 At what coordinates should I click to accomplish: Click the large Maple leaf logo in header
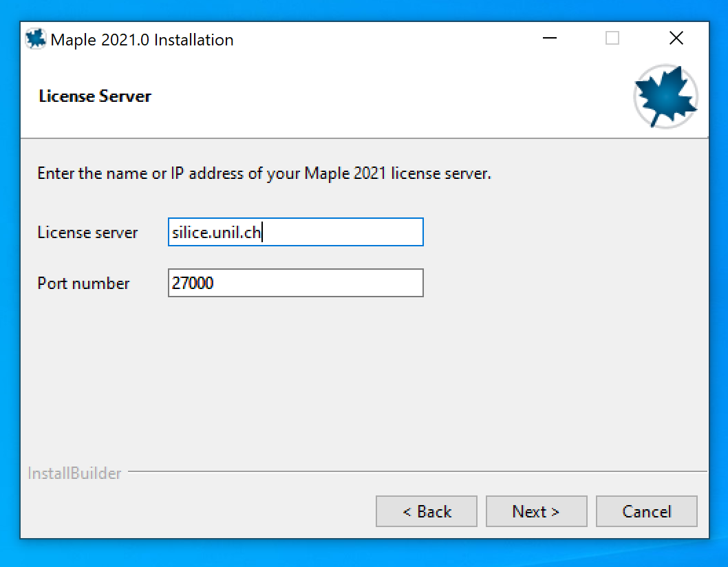[665, 96]
